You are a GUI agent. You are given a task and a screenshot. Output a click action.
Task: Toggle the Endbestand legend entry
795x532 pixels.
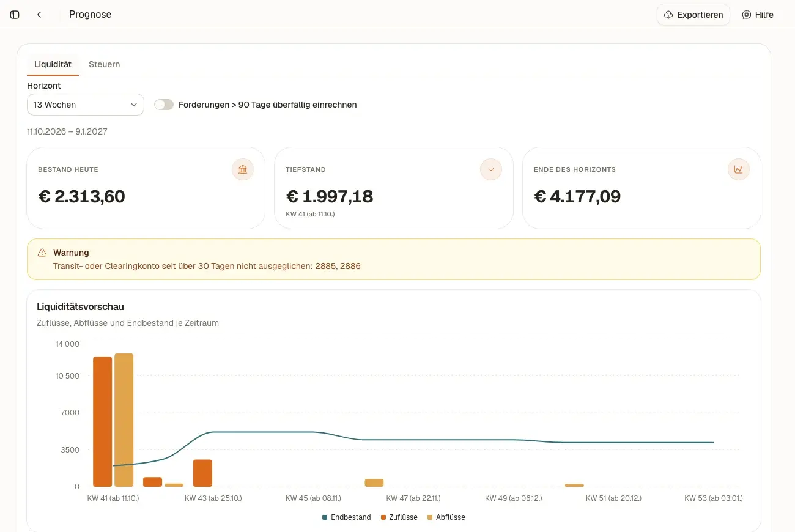tap(347, 517)
